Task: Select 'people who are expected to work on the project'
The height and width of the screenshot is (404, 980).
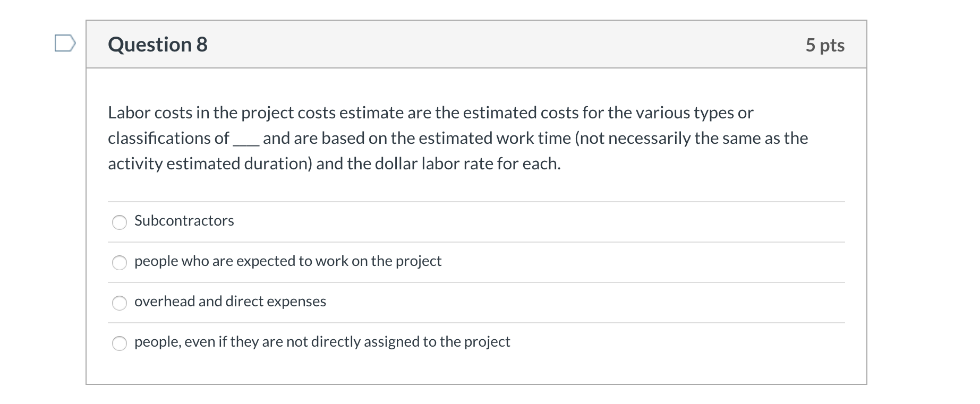Action: pos(120,262)
